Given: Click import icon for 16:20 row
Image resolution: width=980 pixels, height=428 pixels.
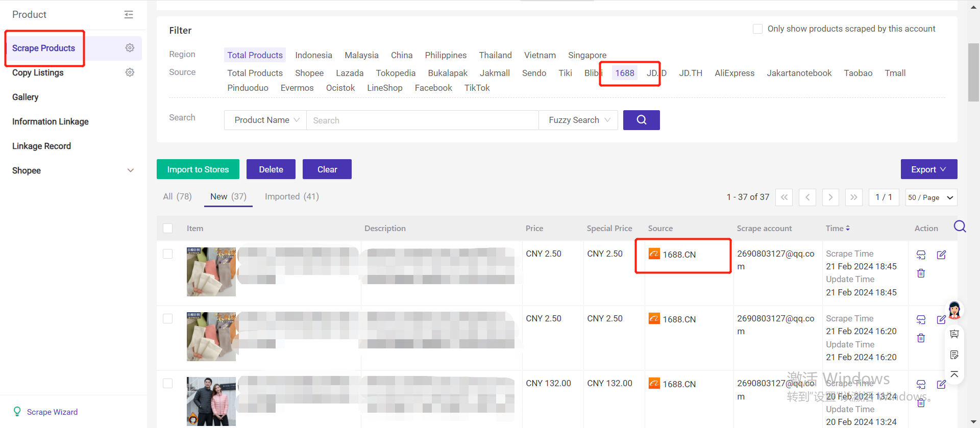Looking at the screenshot, I should [921, 319].
